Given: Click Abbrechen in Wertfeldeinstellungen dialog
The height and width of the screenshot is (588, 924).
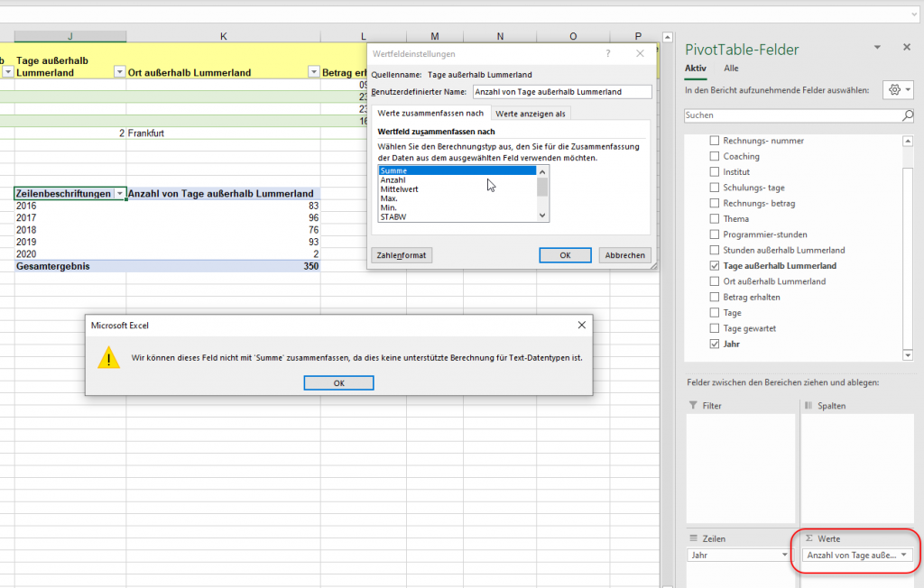Looking at the screenshot, I should click(x=624, y=255).
